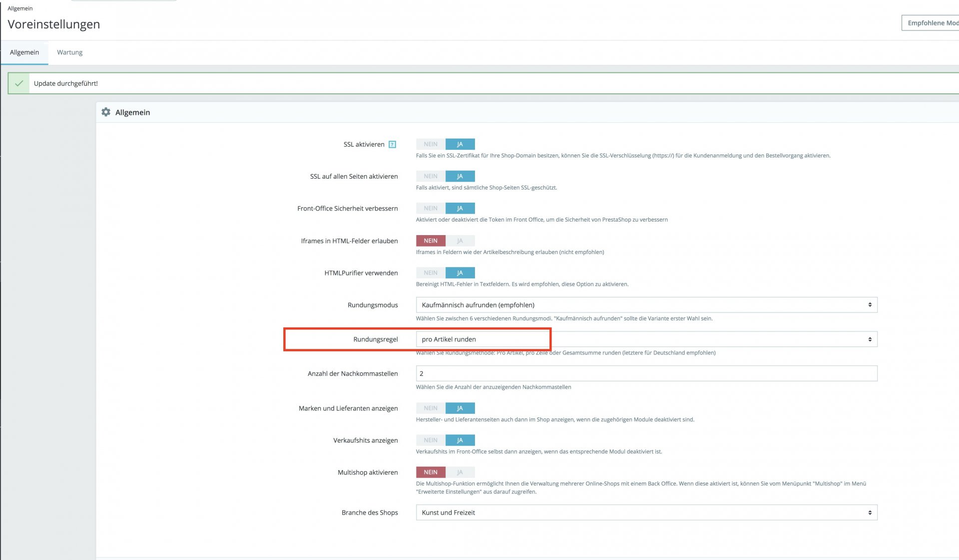The height and width of the screenshot is (560, 959).
Task: Enable Iframes in HTML-Felder with JA
Action: click(x=460, y=241)
